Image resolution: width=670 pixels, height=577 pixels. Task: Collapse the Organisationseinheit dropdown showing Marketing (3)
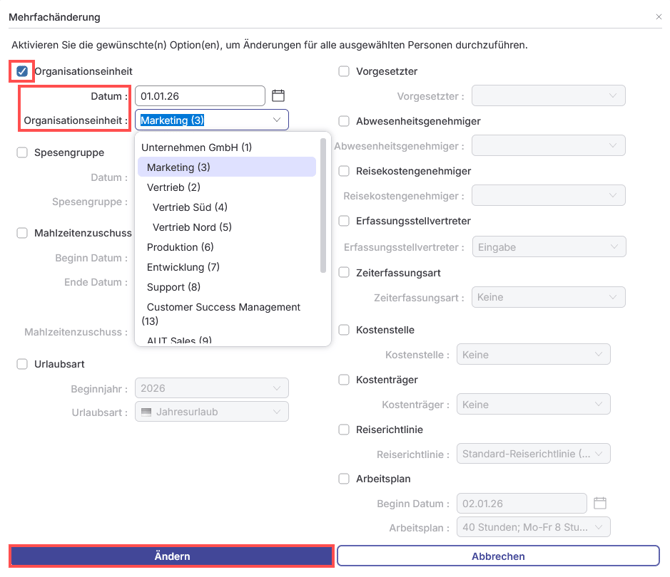point(277,120)
